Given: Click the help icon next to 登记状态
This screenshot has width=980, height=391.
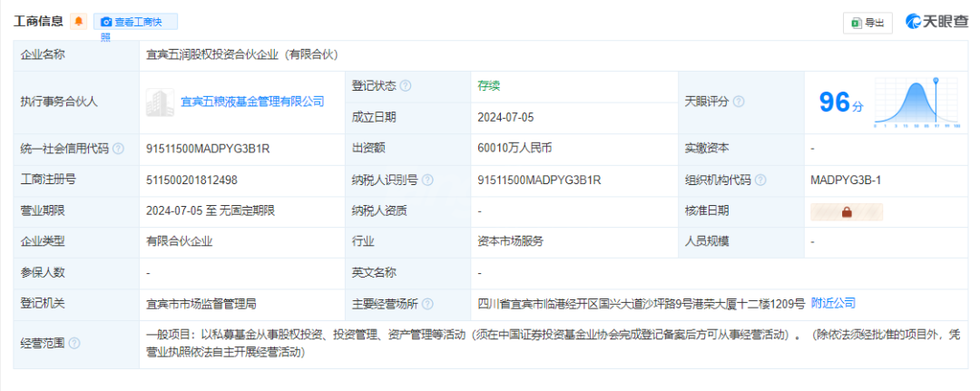Looking at the screenshot, I should pyautogui.click(x=406, y=86).
